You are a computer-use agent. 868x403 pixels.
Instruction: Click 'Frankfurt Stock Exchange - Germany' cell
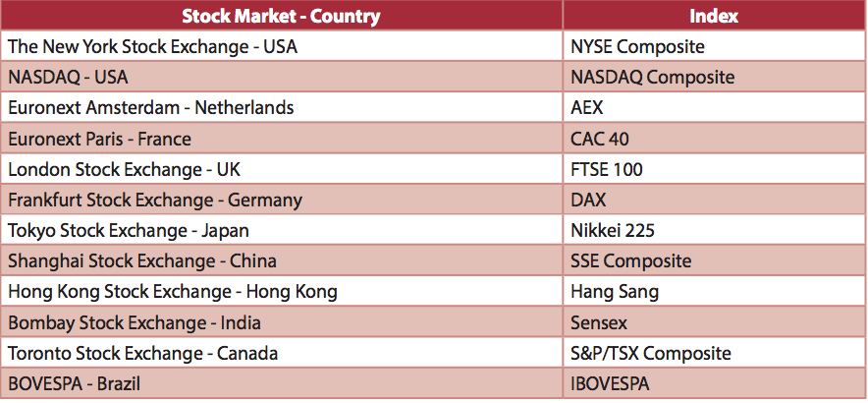154,200
